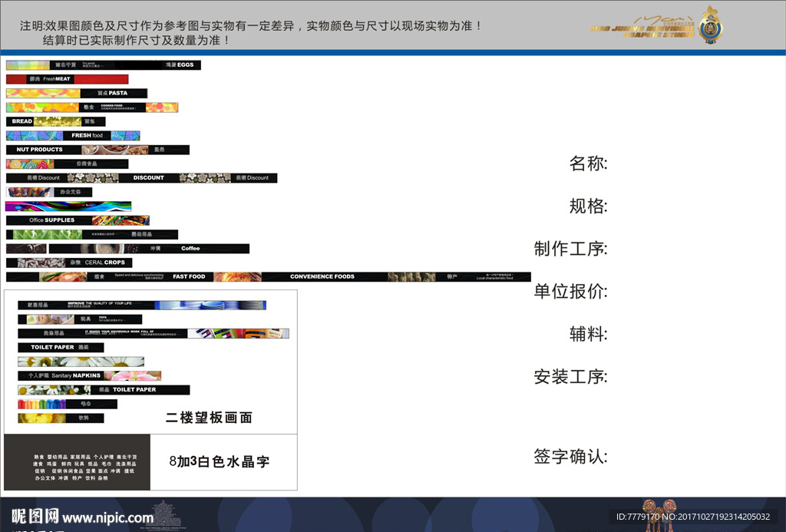Click the blue and gold crest emblem

(711, 25)
